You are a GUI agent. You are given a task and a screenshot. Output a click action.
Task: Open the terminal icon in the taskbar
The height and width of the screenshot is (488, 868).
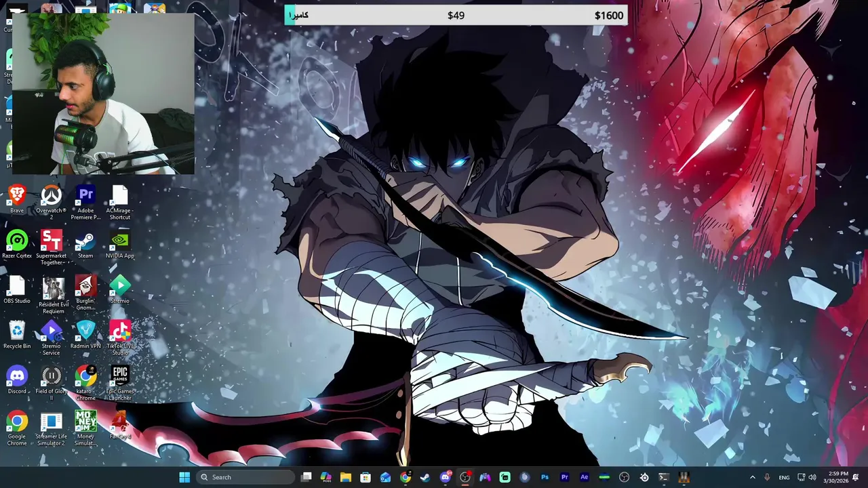point(664,477)
